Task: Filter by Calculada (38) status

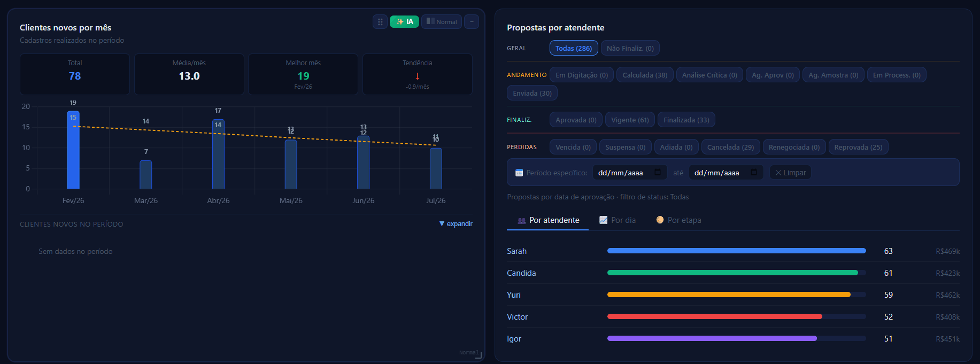Action: click(x=645, y=75)
